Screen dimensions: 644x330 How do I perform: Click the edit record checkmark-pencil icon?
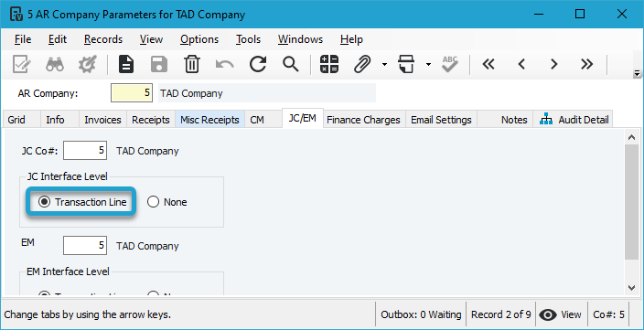point(21,64)
